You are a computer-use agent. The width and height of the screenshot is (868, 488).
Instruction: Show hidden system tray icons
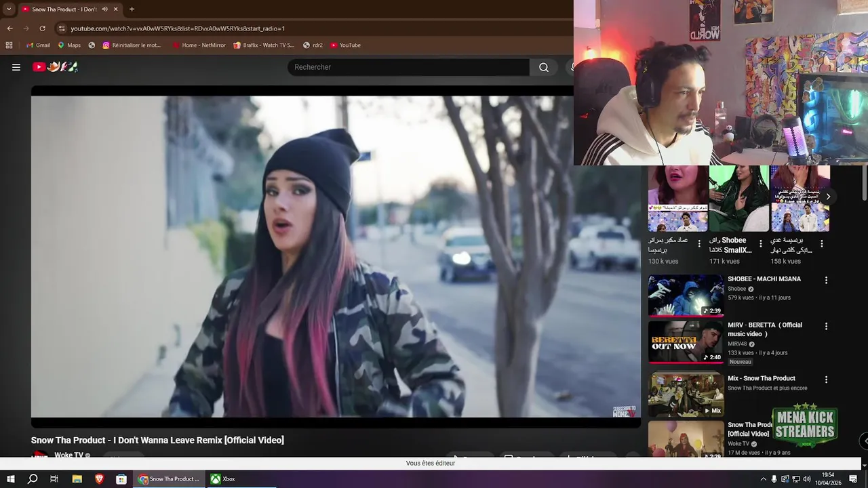click(763, 479)
